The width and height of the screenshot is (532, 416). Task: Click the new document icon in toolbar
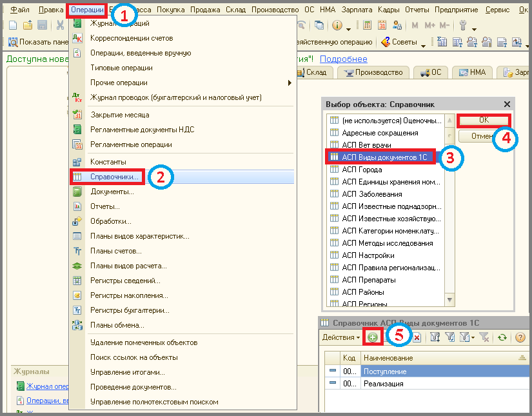13,25
